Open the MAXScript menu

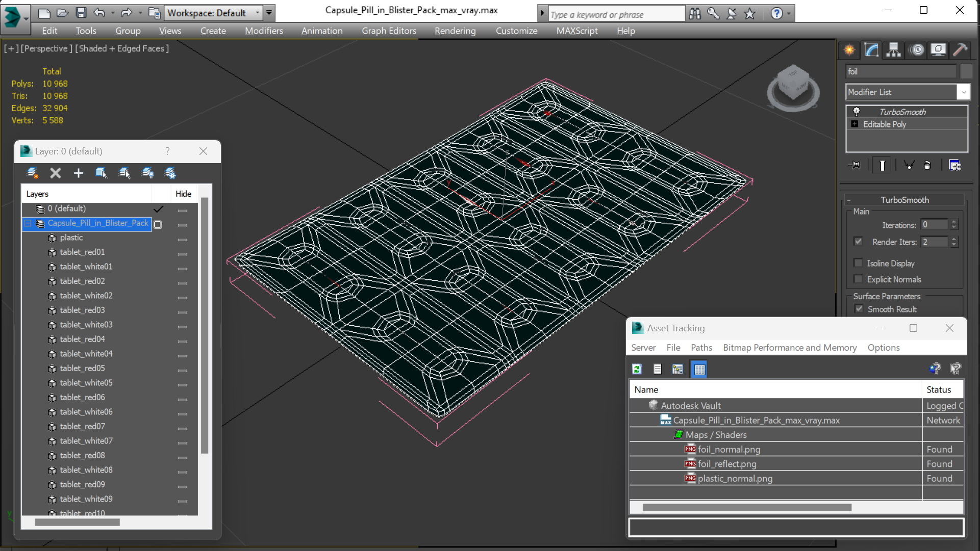click(577, 31)
